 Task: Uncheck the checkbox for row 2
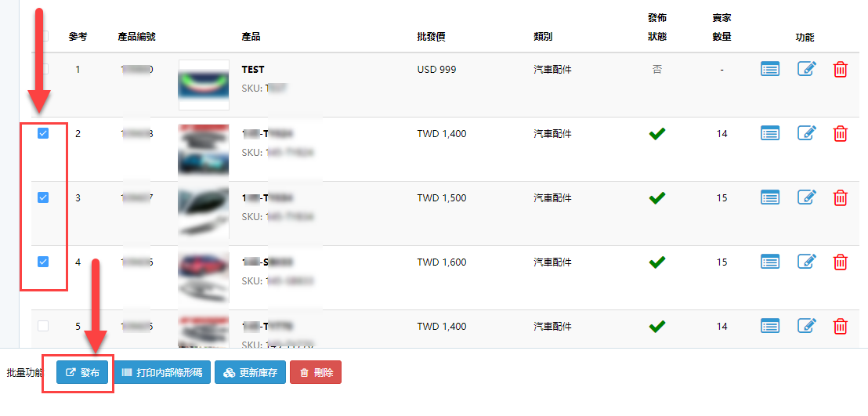[x=43, y=133]
